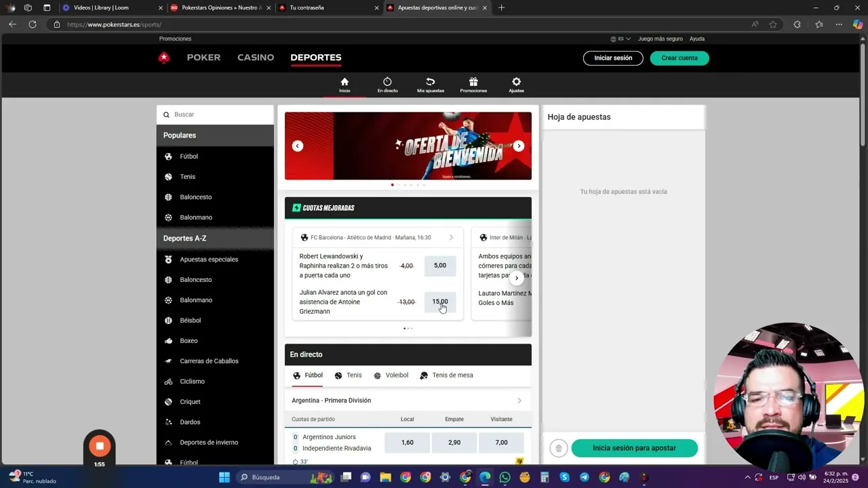Open En directo stopwatch icon
The image size is (868, 488).
[387, 82]
